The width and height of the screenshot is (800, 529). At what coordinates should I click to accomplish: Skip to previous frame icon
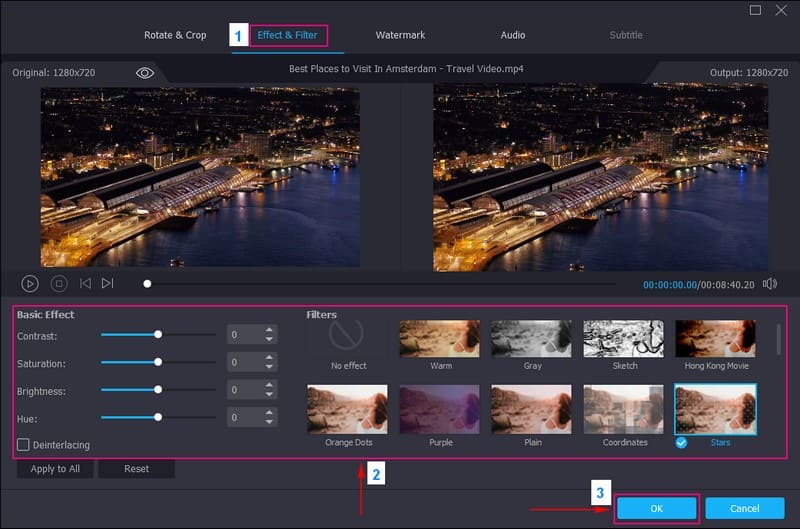pyautogui.click(x=85, y=284)
